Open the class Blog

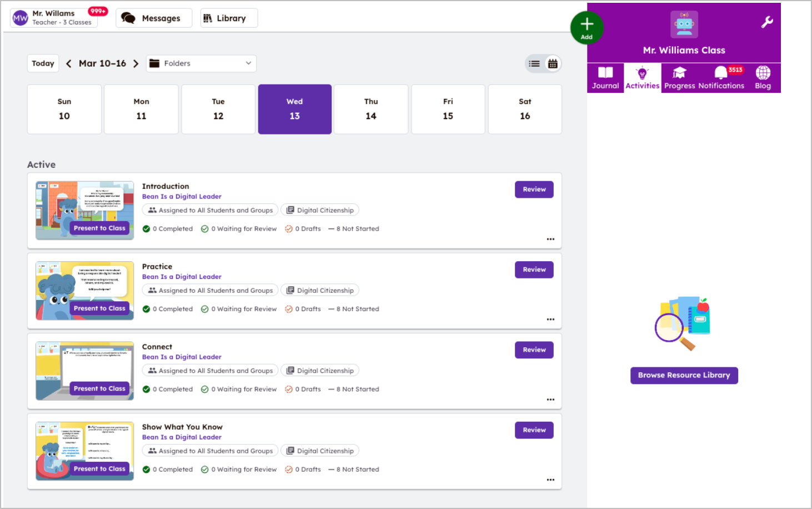pos(763,78)
